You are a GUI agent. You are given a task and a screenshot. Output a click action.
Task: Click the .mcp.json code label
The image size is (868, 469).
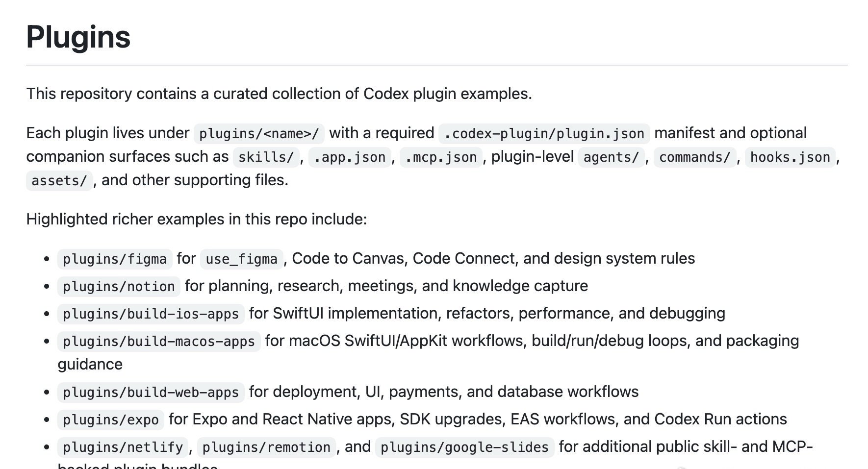pos(441,157)
